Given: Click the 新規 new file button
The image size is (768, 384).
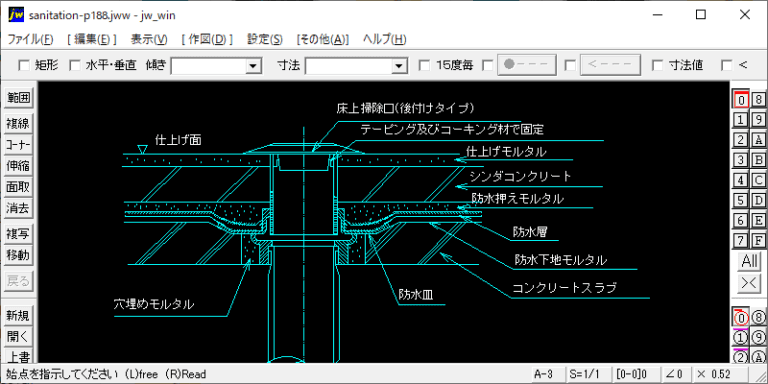Looking at the screenshot, I should 19,316.
